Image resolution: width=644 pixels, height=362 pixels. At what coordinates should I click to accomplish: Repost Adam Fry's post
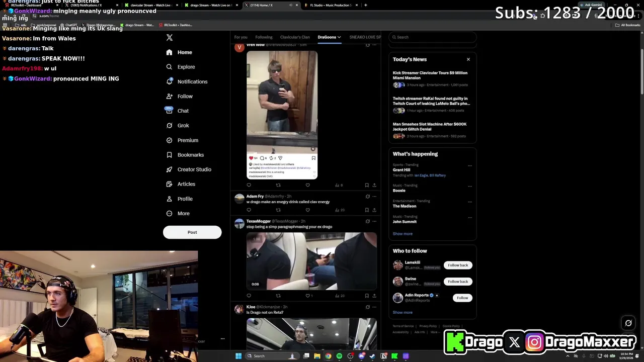pyautogui.click(x=278, y=210)
